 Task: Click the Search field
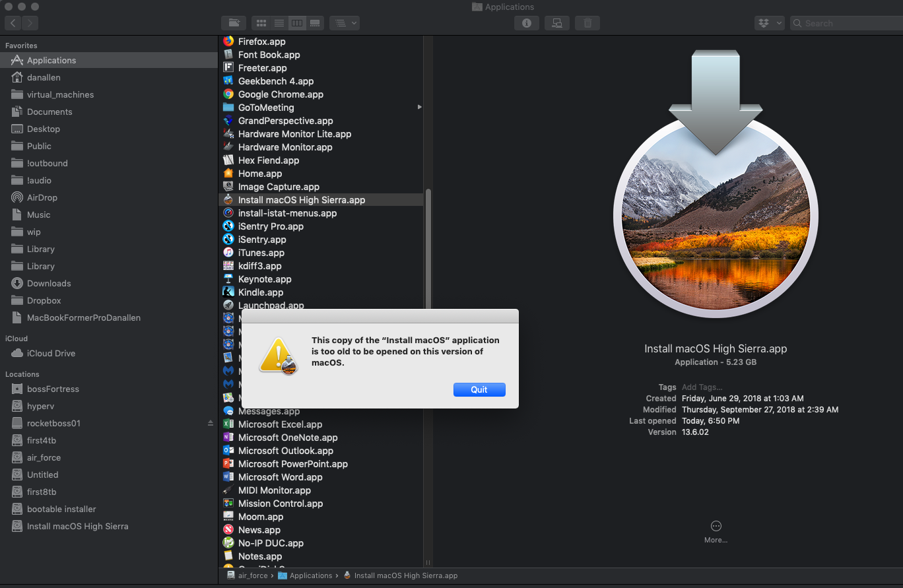tap(847, 23)
